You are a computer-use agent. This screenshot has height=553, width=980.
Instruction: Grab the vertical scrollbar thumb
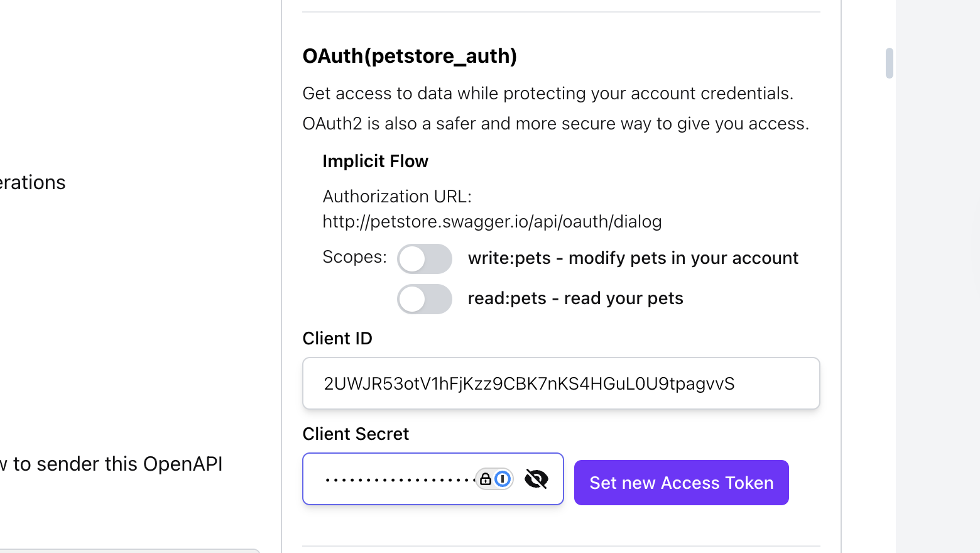coord(889,63)
